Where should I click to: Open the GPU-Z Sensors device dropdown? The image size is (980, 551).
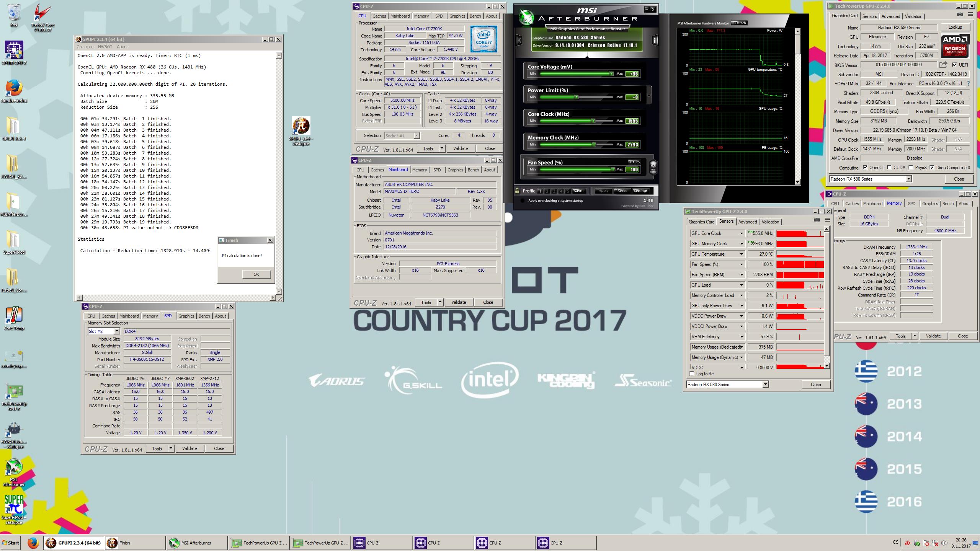765,385
